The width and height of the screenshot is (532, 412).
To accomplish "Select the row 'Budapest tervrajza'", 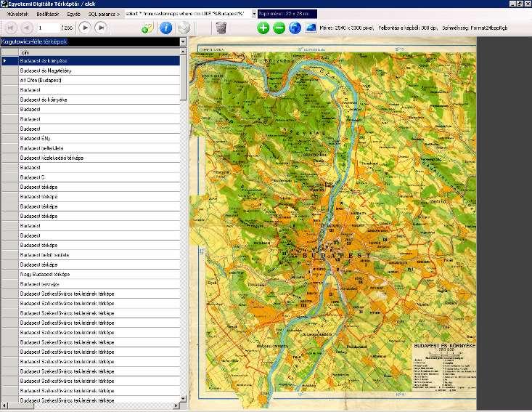I will coord(99,284).
